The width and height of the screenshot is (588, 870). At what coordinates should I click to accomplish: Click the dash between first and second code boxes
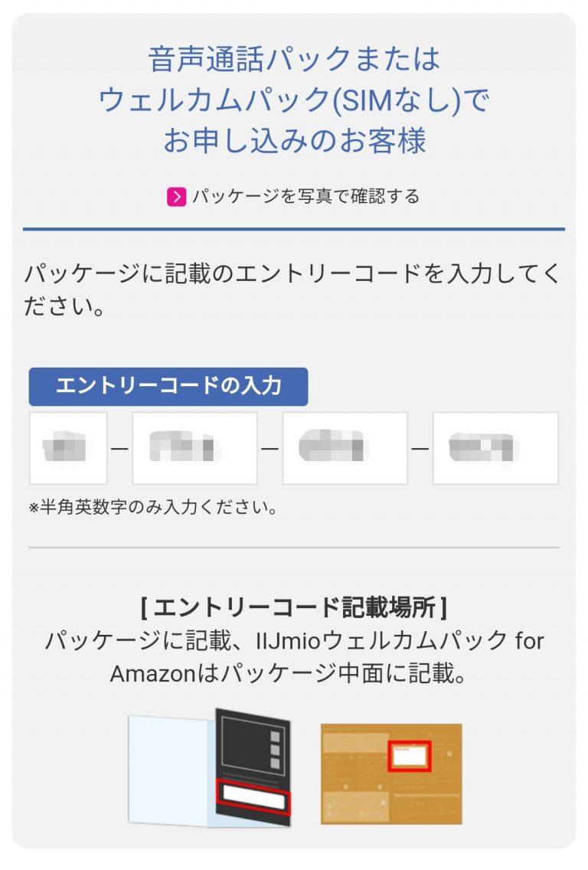point(119,448)
